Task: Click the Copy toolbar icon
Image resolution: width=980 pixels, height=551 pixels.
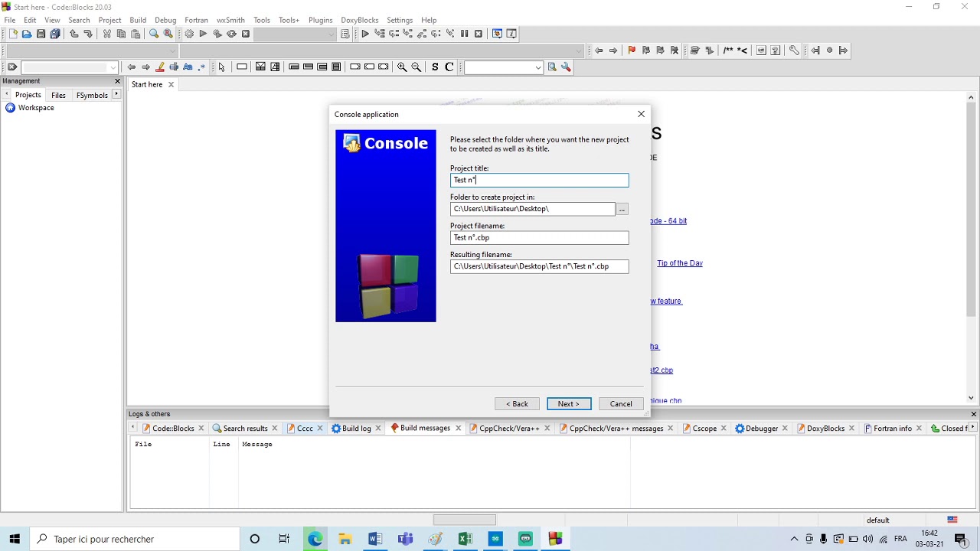Action: pyautogui.click(x=121, y=34)
